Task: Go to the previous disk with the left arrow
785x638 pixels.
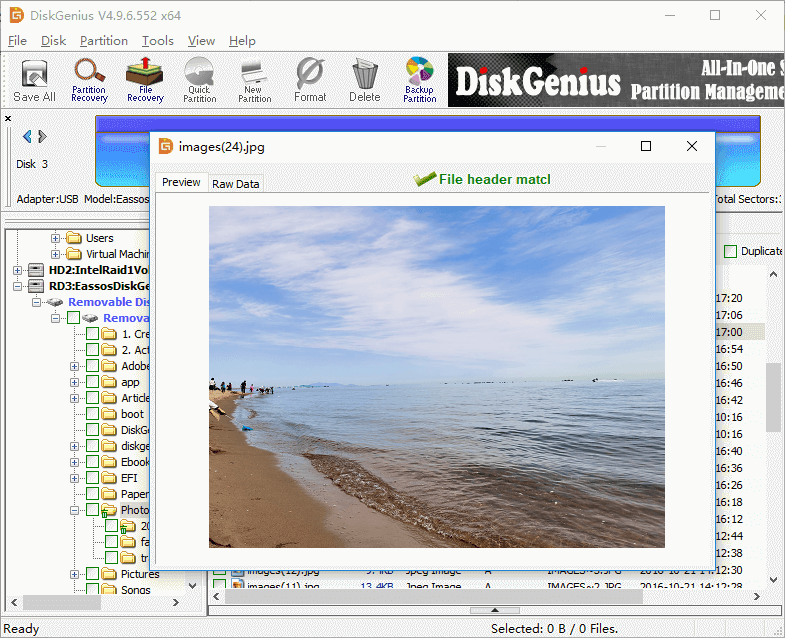Action: tap(27, 136)
